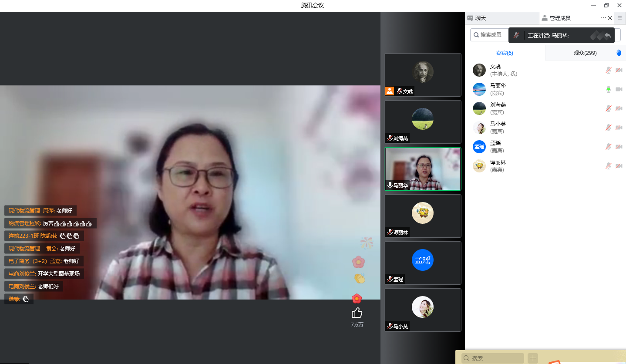This screenshot has height=364, width=626.
Task: Toggle 文彧's camera in member list
Action: 619,70
